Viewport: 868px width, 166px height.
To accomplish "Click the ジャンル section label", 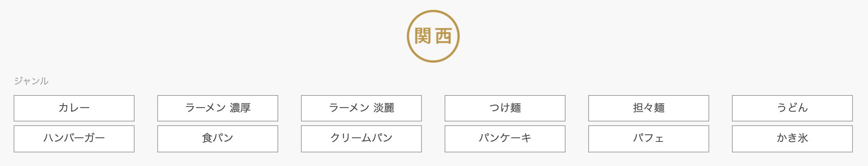I will (x=31, y=81).
